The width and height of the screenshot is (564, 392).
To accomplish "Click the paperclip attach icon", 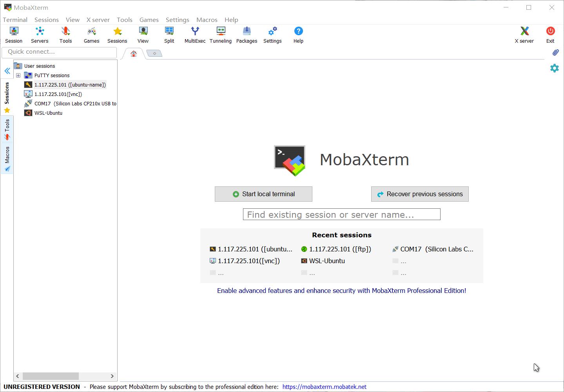I will point(555,52).
